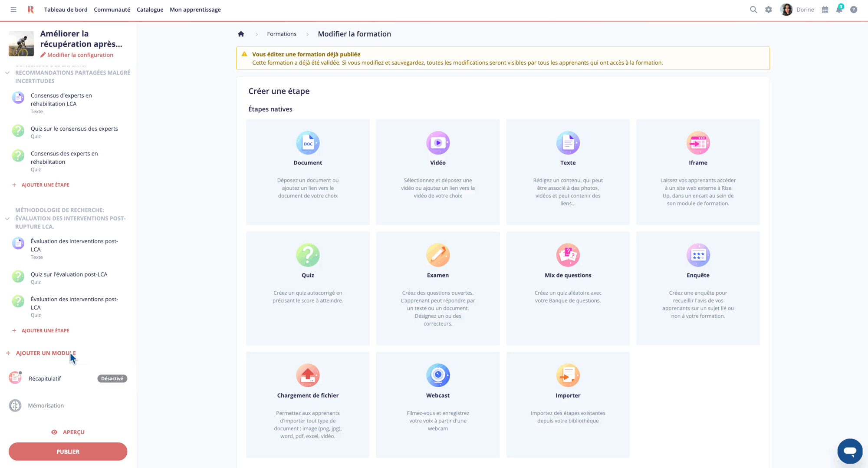Open the Quiz sur l'évaluation post-LCA step
This screenshot has width=868, height=468.
(69, 274)
